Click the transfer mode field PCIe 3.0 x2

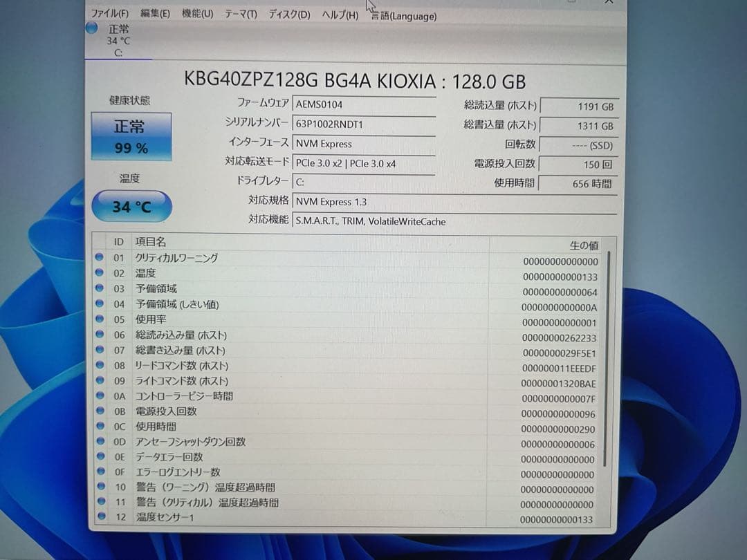tap(364, 163)
